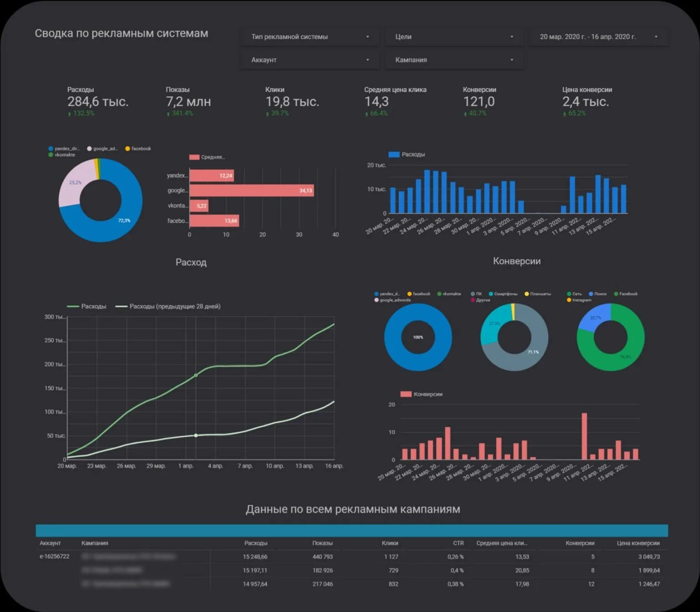Sort table by Показы column header
Viewport: 700px width, 612px height.
(323, 543)
